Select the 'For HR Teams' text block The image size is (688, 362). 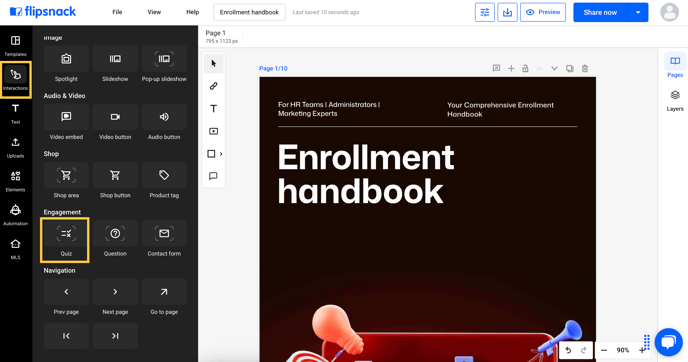tap(329, 109)
